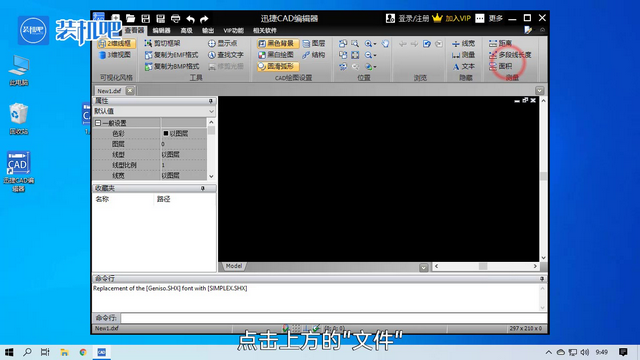Image resolution: width=640 pixels, height=360 pixels.
Task: Click the zoom window magnifier icon
Action: point(355,43)
